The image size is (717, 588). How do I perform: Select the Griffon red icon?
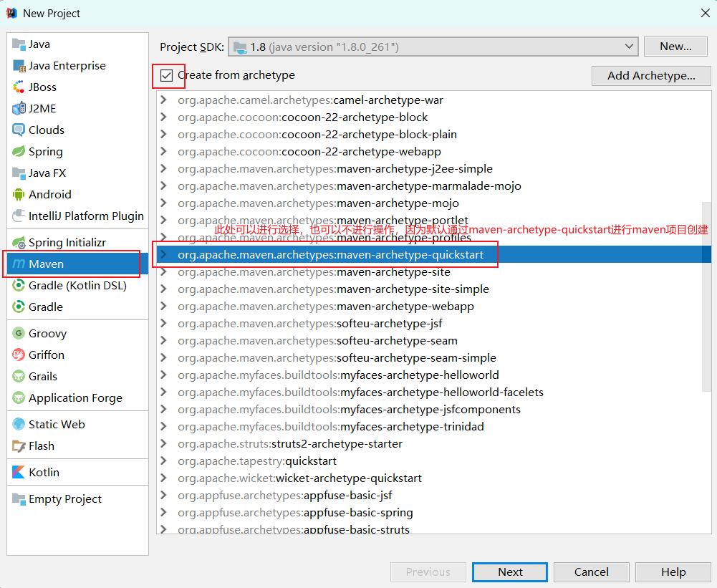19,355
